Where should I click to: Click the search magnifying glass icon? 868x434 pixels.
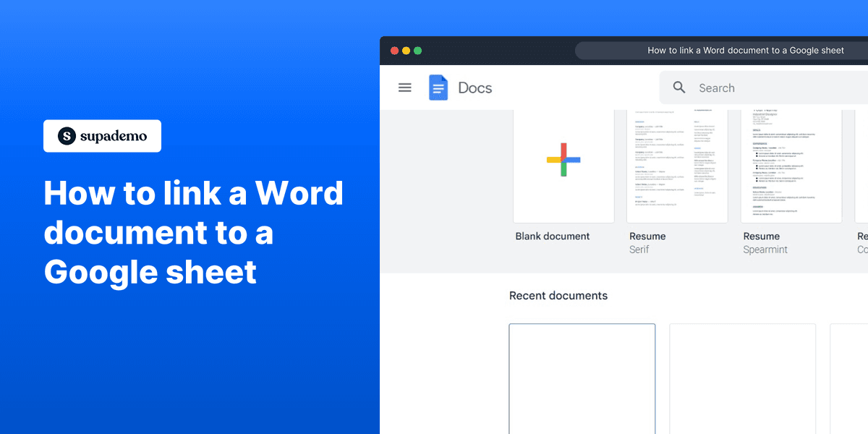coord(679,87)
